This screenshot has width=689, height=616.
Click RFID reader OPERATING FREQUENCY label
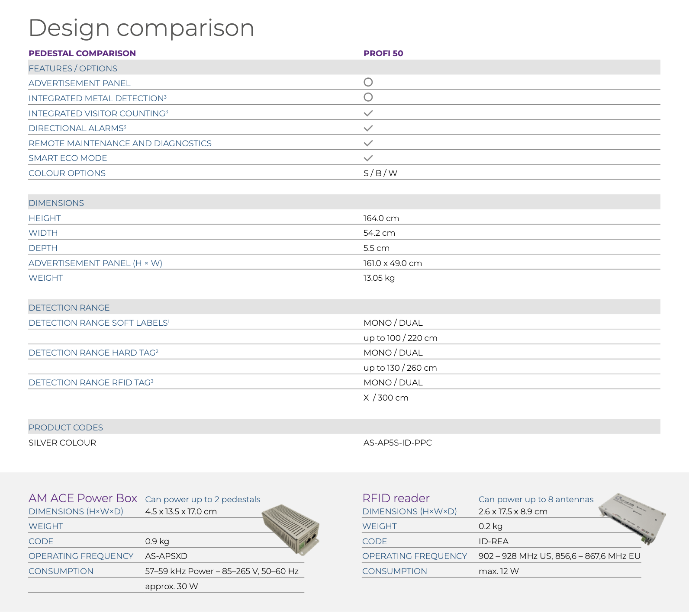(x=415, y=556)
